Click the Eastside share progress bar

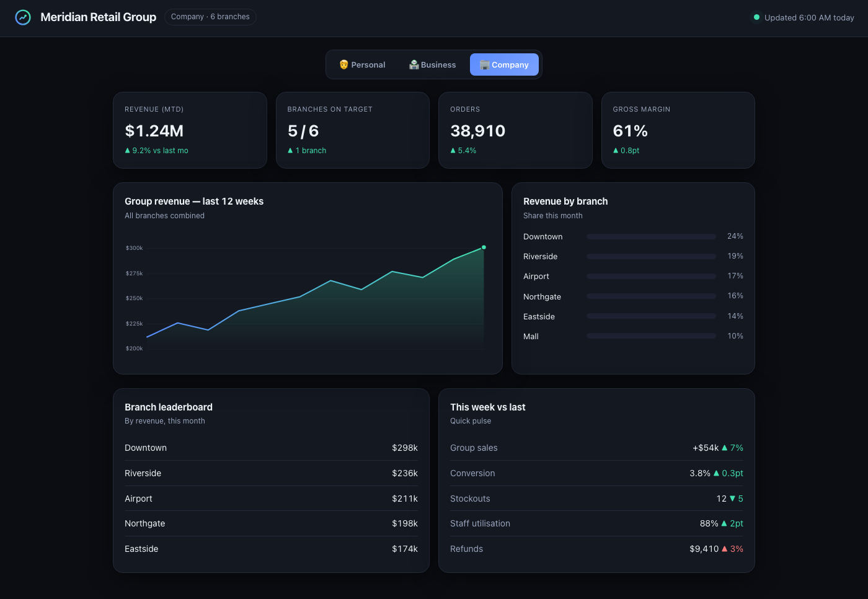point(651,316)
